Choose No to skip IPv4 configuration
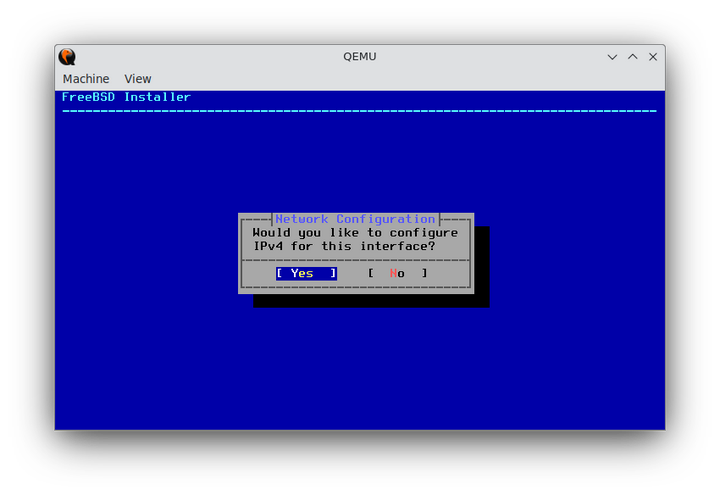 (398, 274)
